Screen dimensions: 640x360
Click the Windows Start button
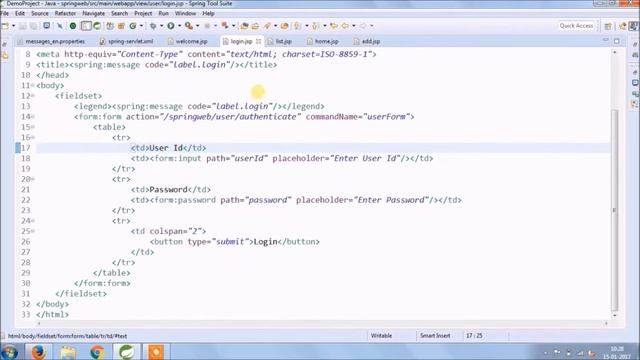[x=9, y=352]
